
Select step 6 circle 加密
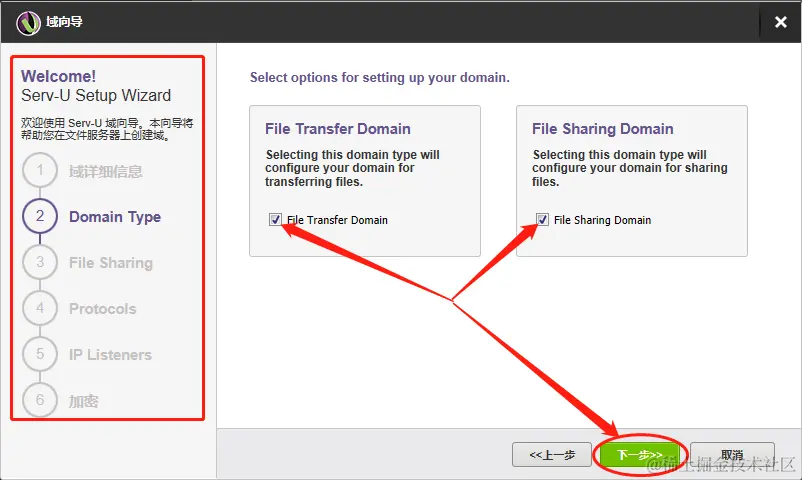[40, 400]
